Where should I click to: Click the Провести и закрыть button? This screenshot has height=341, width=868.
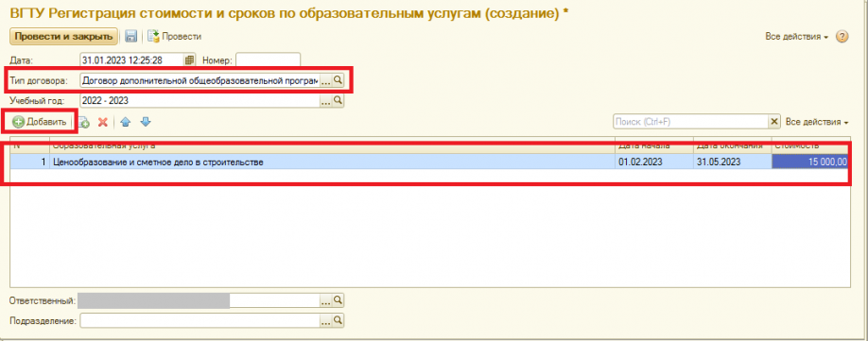pyautogui.click(x=63, y=37)
